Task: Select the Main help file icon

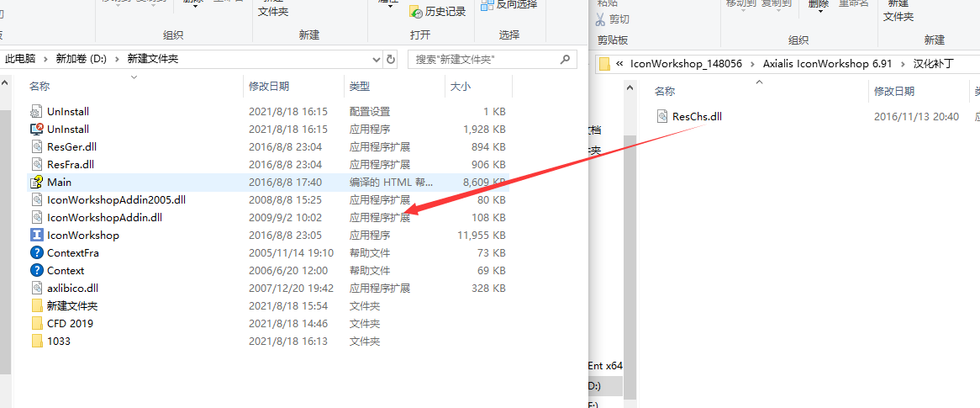Action: coord(36,182)
